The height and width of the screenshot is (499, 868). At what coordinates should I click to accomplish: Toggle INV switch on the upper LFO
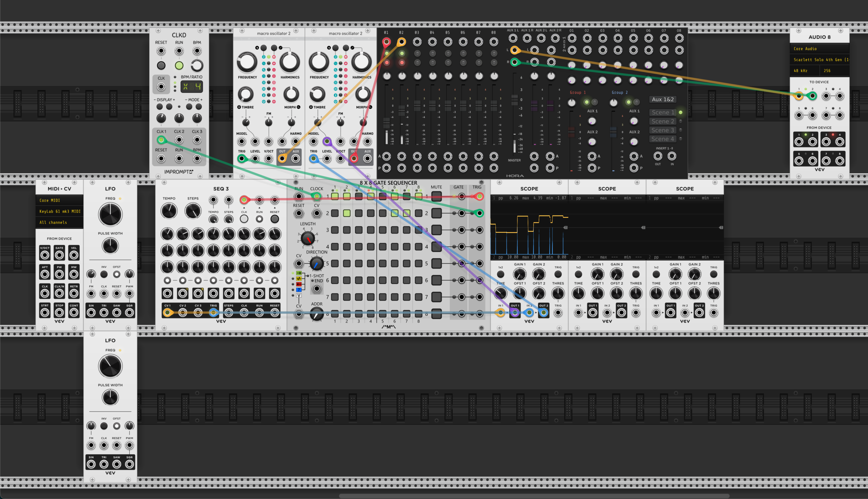[104, 274]
